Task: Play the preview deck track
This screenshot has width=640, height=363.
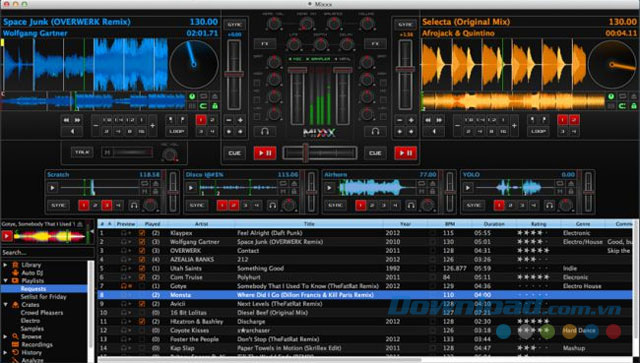Action: click(7, 236)
